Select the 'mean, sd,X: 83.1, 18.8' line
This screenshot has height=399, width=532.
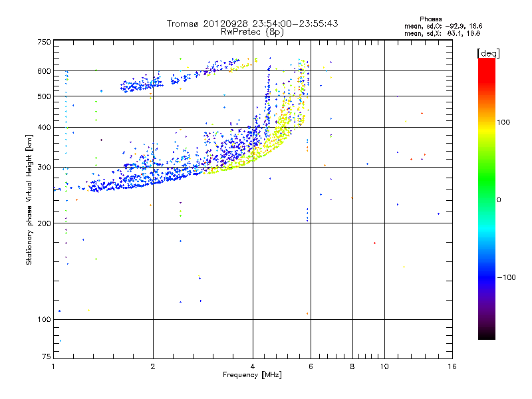coord(442,34)
